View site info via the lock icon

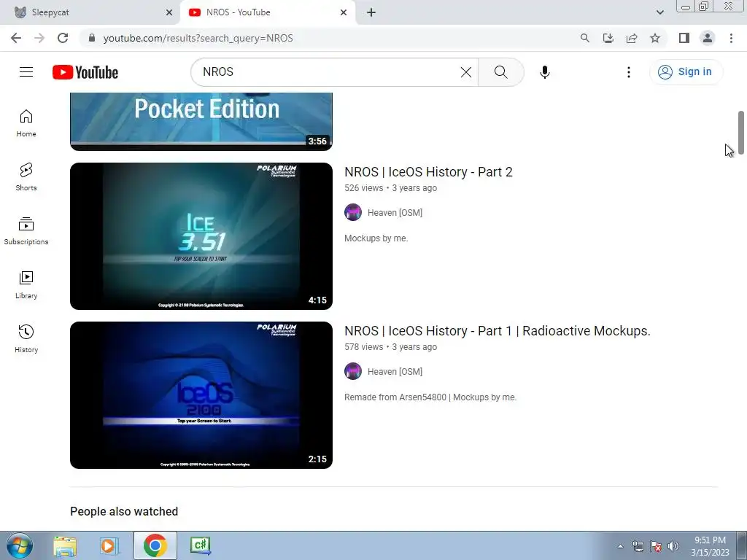click(92, 38)
